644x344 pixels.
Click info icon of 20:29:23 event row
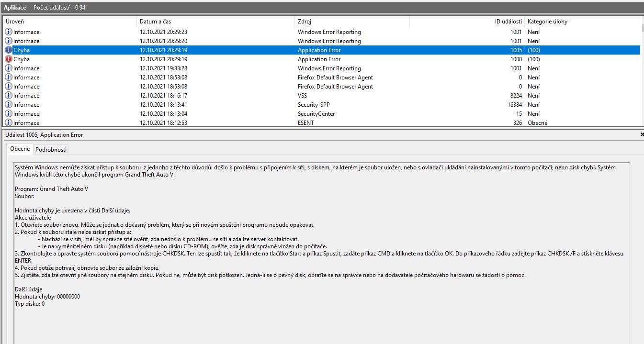click(9, 32)
